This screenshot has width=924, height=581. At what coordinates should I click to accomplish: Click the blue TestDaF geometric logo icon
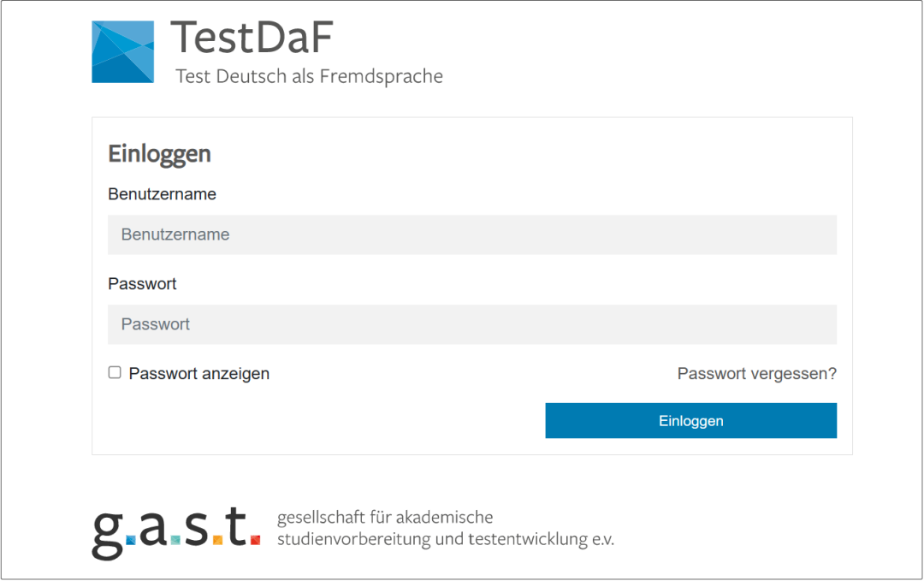(122, 52)
